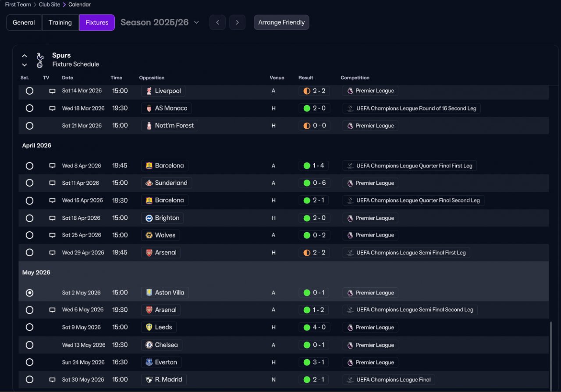The width and height of the screenshot is (561, 392).
Task: Click the Wolves club badge icon
Action: [x=149, y=235]
